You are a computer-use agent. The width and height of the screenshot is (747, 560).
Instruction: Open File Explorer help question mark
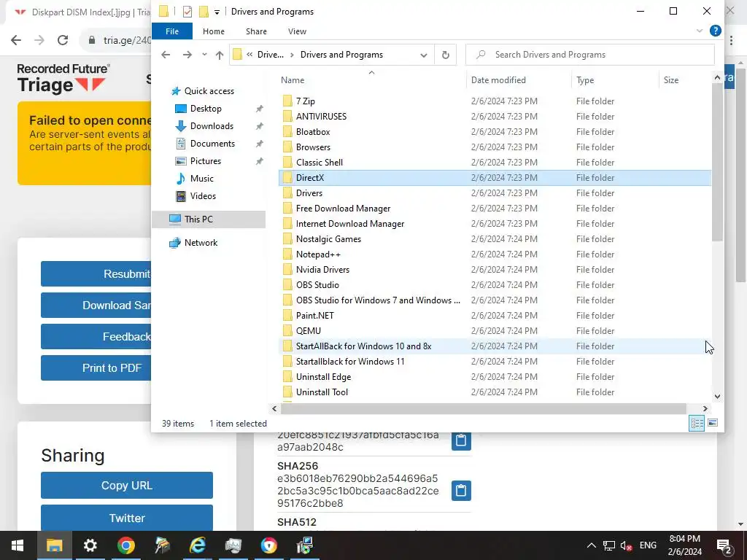tap(715, 31)
